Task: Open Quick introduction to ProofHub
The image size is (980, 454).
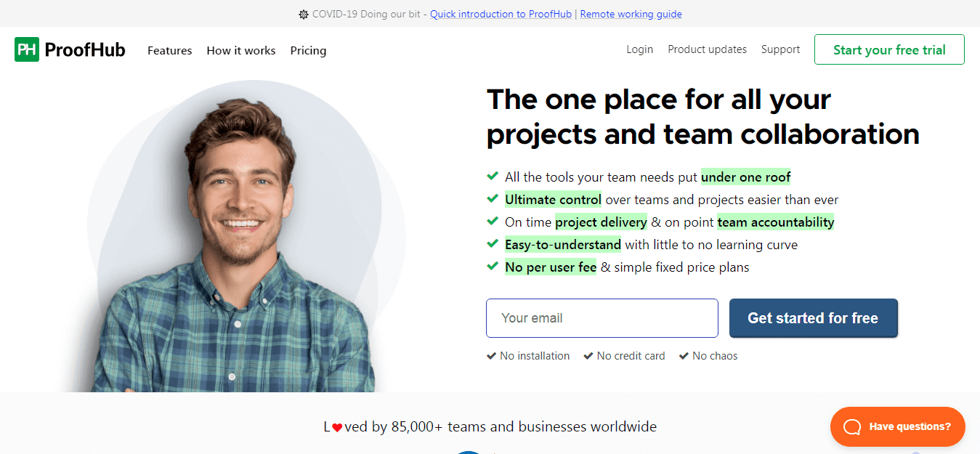Action: click(x=501, y=13)
